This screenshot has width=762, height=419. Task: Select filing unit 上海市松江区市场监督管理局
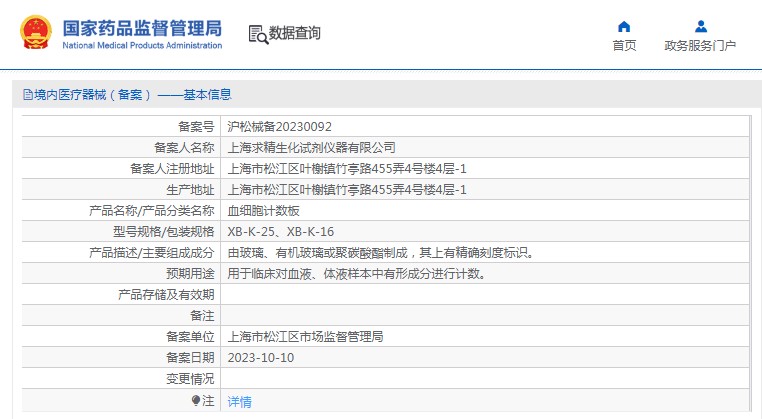[x=305, y=336]
